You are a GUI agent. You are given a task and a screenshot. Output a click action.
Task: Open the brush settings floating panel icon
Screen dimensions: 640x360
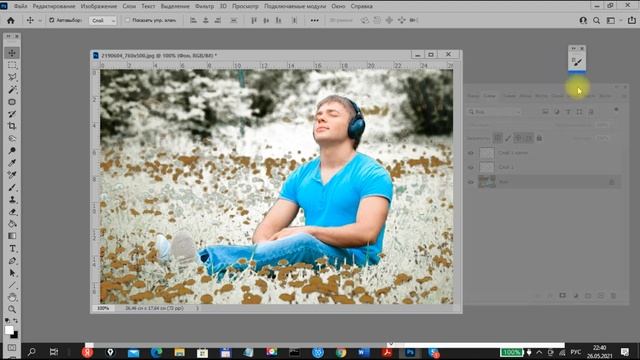577,62
